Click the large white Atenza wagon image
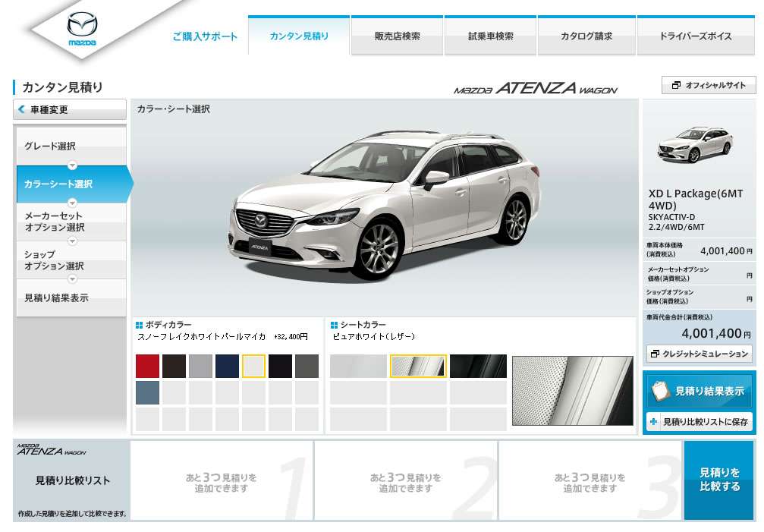Image resolution: width=764 pixels, height=532 pixels. point(385,204)
